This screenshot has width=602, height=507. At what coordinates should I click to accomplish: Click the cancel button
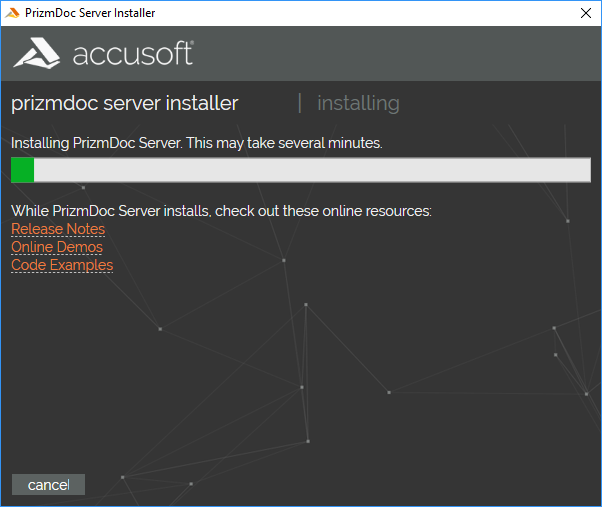[x=48, y=484]
